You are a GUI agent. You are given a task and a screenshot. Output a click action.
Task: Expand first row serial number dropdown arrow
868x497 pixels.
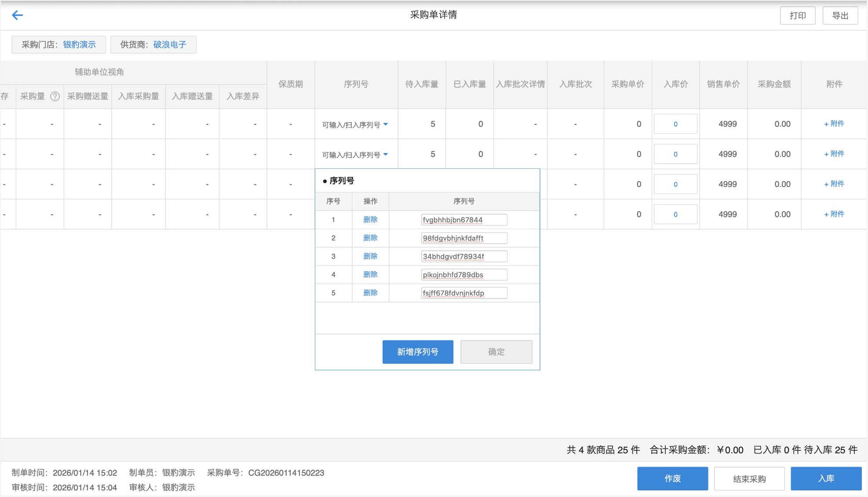pyautogui.click(x=386, y=124)
